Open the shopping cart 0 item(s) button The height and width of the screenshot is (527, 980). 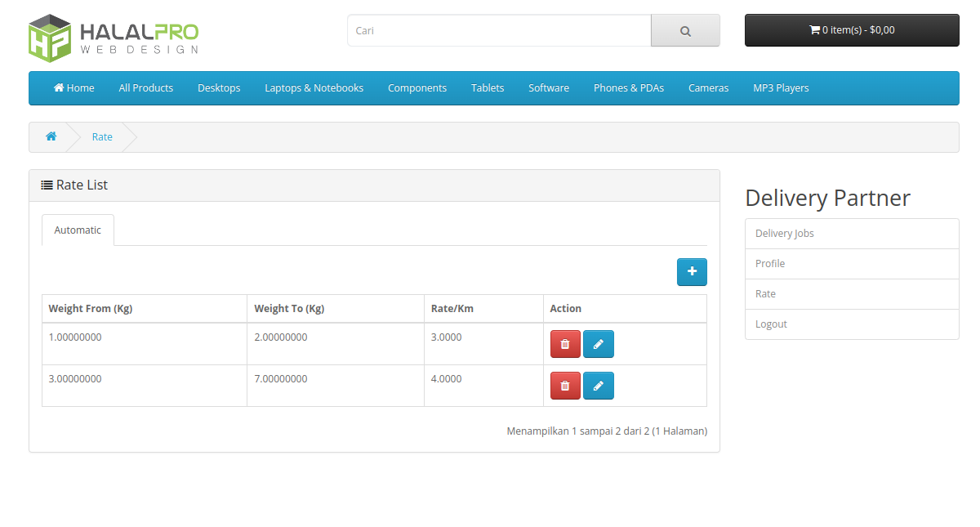click(x=852, y=30)
